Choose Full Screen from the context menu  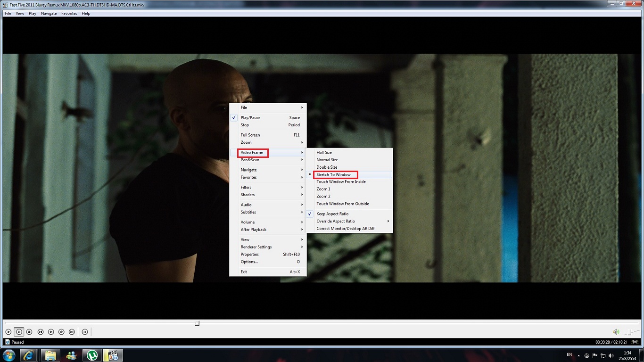[x=268, y=135]
